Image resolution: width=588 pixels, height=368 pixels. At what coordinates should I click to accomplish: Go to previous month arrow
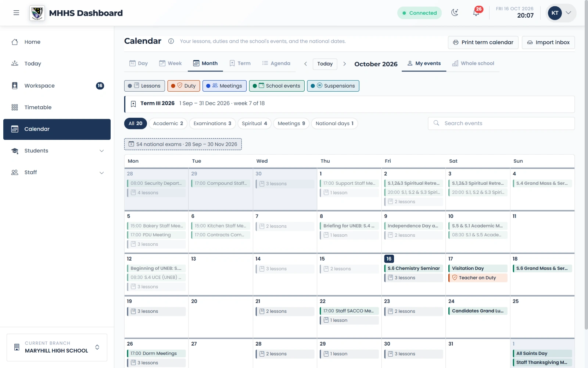[x=305, y=64]
